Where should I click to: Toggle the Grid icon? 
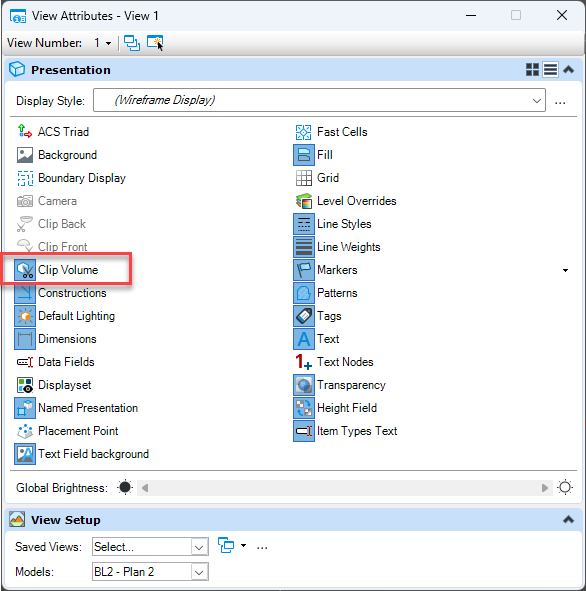304,178
